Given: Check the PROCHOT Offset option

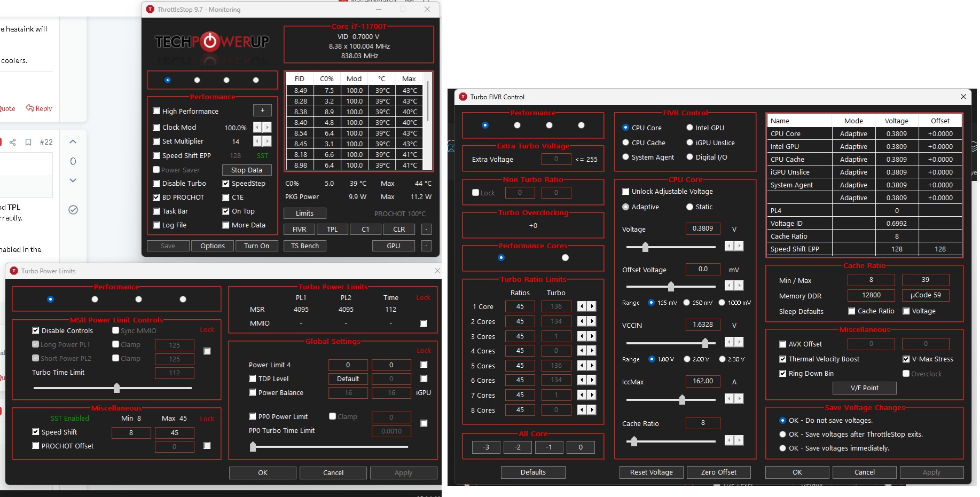Looking at the screenshot, I should click(x=36, y=446).
